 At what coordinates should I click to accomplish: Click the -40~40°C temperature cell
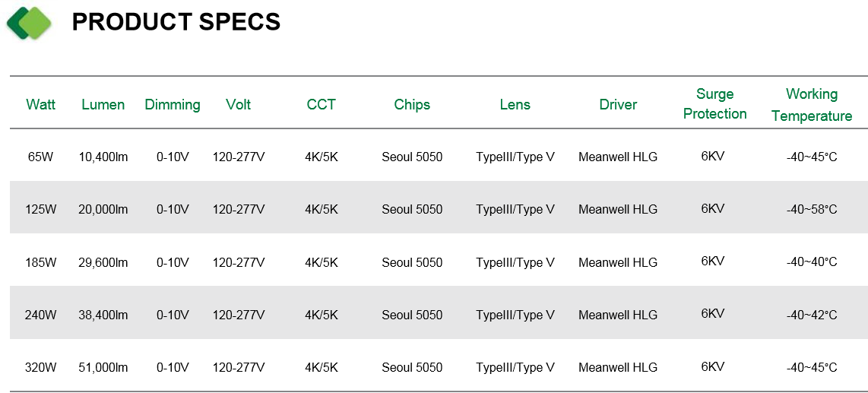pos(812,262)
